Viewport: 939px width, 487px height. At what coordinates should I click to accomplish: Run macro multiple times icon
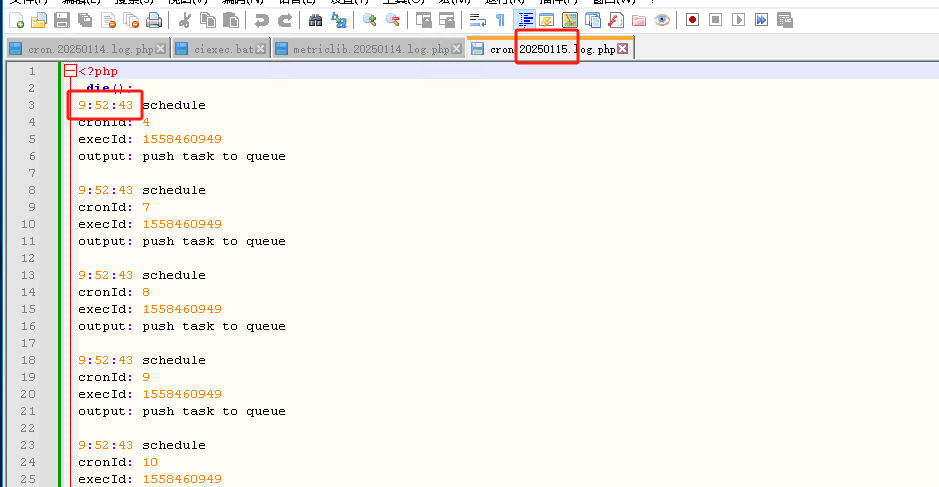coord(761,20)
